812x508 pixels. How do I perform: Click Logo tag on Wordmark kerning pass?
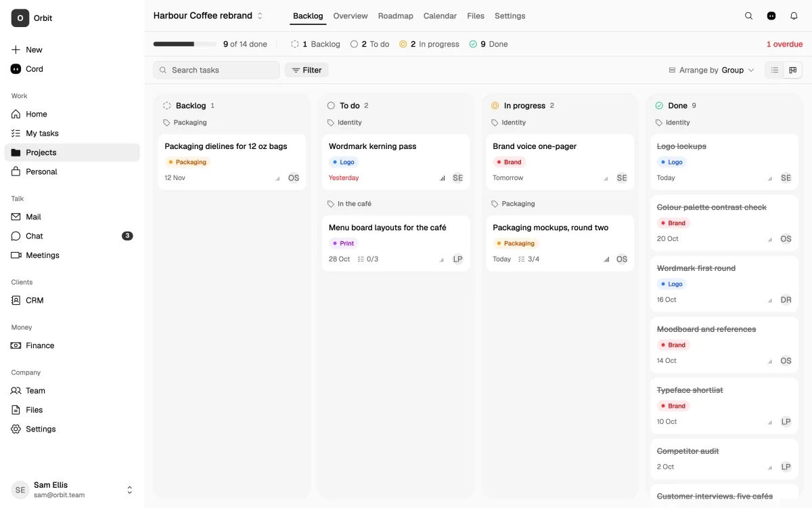[x=344, y=162]
